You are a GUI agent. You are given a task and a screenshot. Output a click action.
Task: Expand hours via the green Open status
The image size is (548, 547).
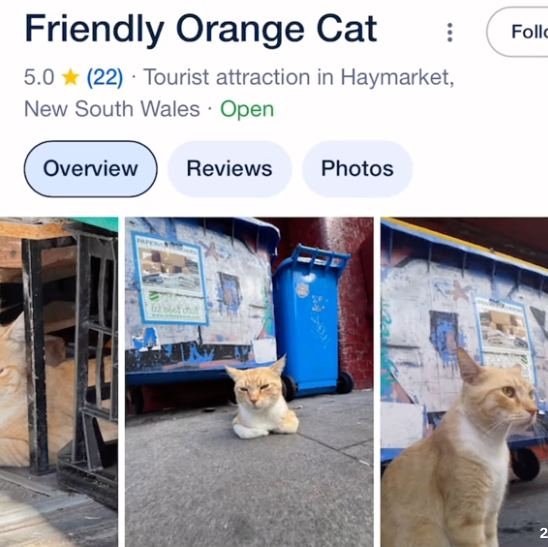click(247, 109)
